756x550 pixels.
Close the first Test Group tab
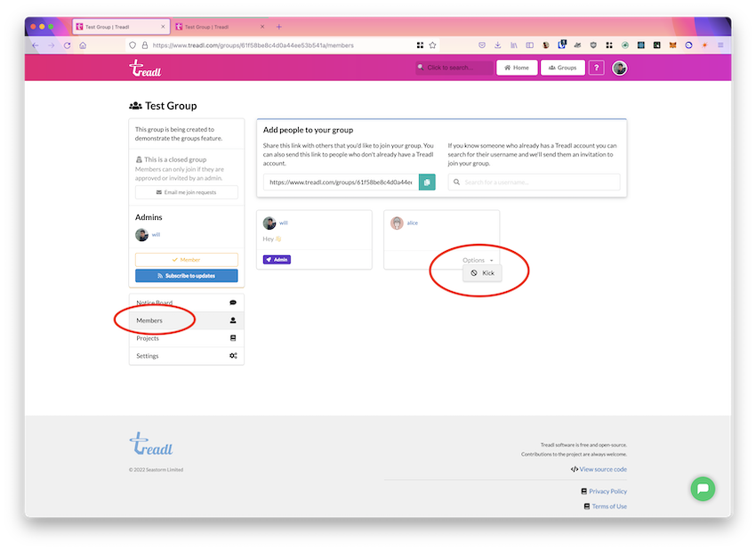[163, 27]
